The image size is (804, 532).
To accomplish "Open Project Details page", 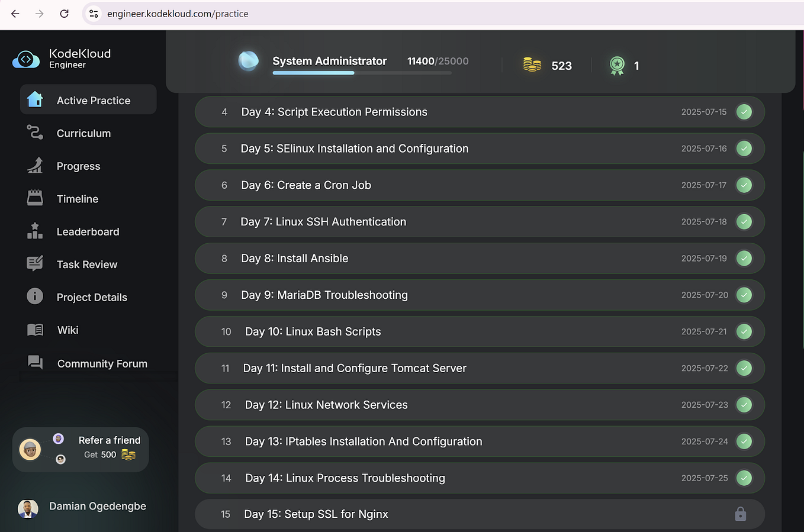I will click(x=36, y=296).
